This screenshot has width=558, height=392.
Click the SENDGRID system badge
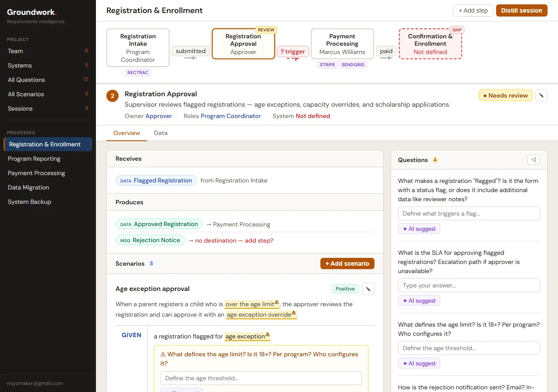[353, 65]
